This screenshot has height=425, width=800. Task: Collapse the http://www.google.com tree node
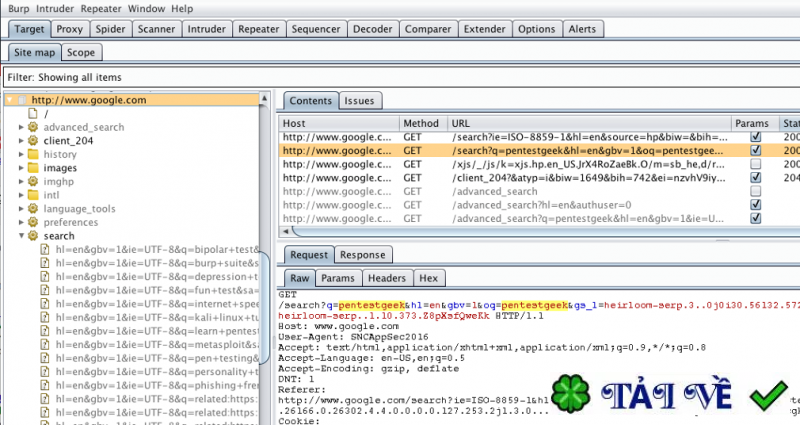tap(10, 100)
